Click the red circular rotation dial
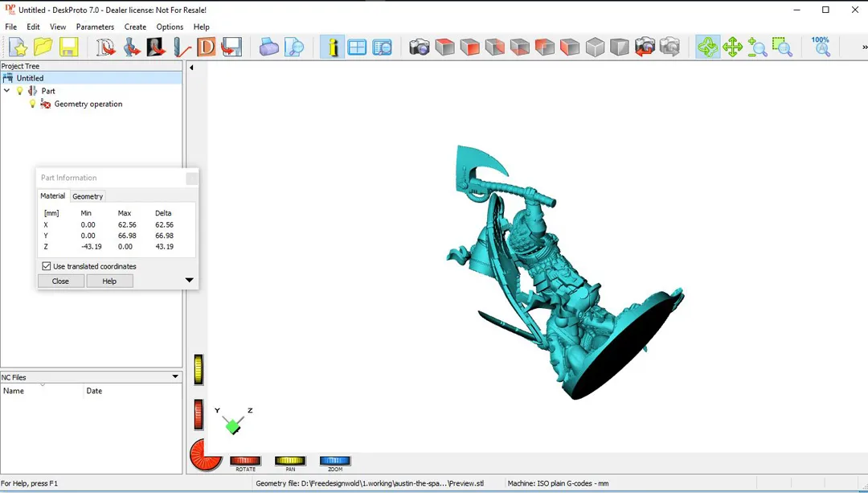Viewport: 868px width, 493px height. tap(206, 454)
